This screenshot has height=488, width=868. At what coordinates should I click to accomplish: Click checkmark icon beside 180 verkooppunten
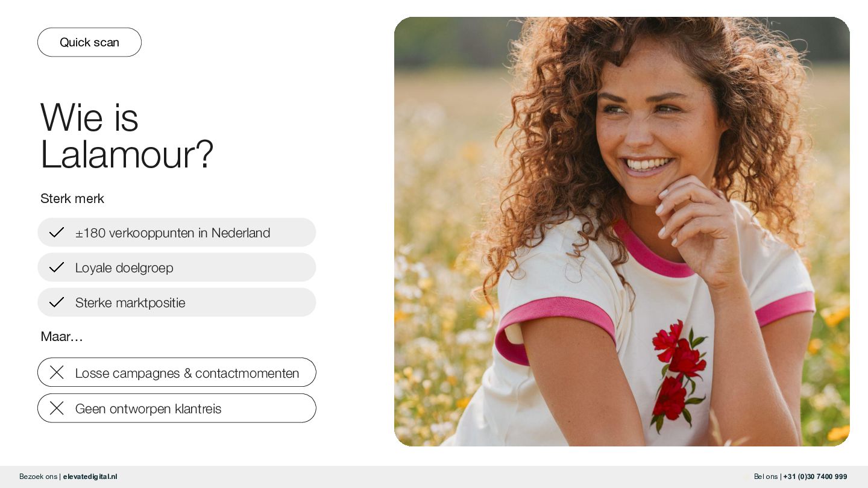click(x=57, y=233)
